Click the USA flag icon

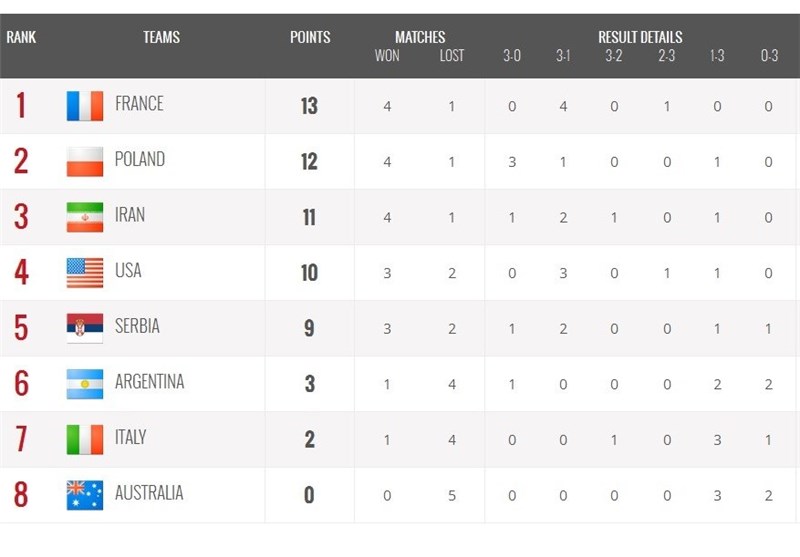85,272
